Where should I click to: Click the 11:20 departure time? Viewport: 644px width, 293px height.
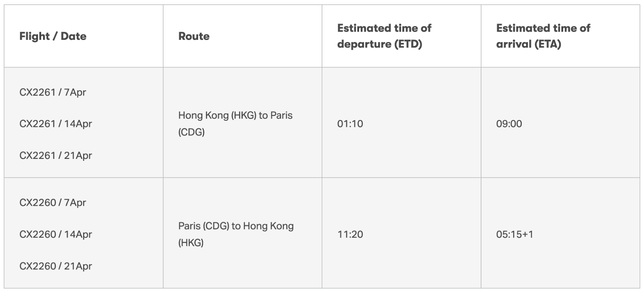tap(350, 234)
